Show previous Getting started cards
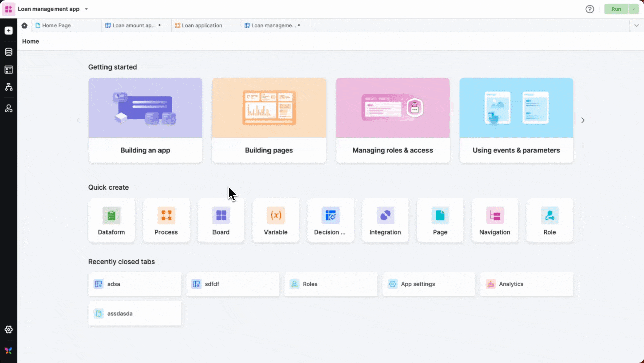This screenshot has height=363, width=644. [78, 120]
